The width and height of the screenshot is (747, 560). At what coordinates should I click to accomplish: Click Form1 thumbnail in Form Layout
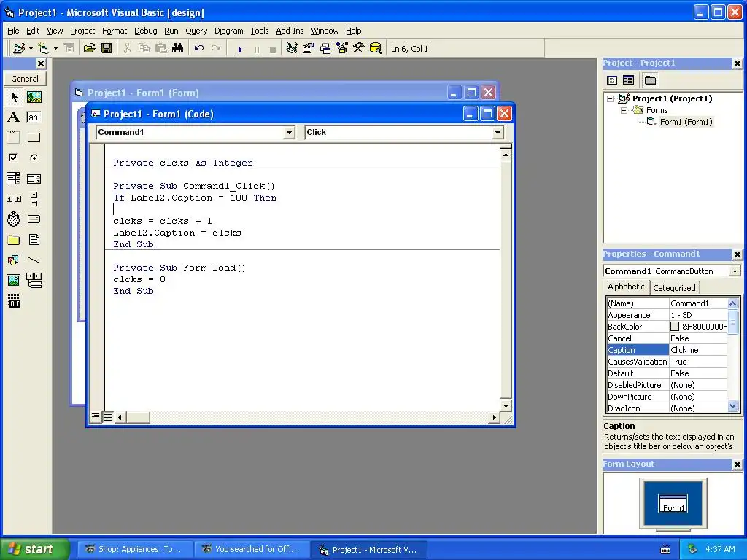click(x=673, y=503)
